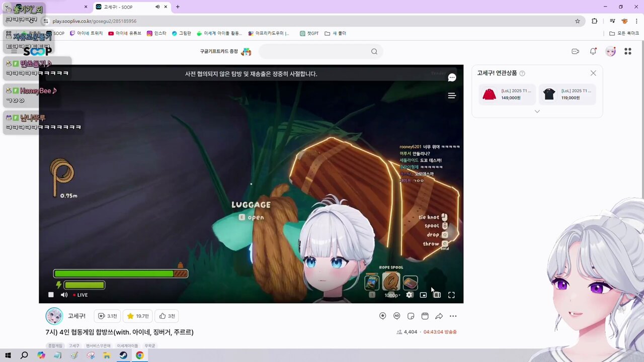Open Steam from the taskbar
644x362 pixels.
[x=123, y=355]
